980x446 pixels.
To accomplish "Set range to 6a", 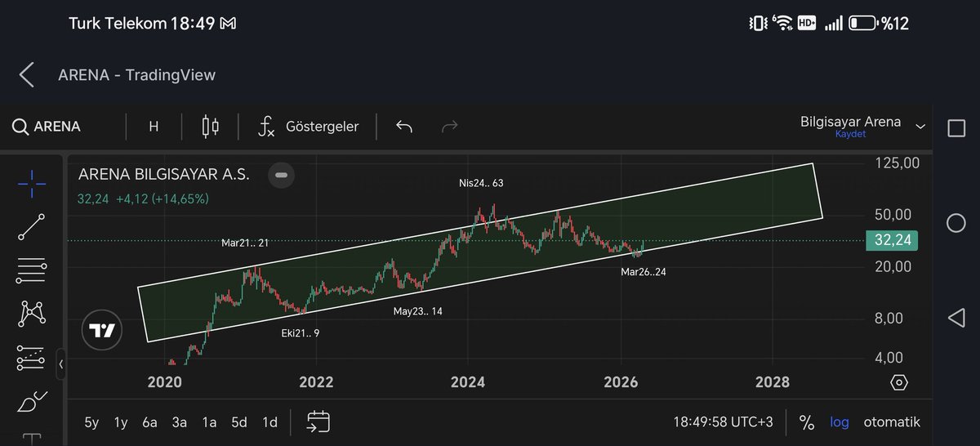I will click(x=149, y=422).
